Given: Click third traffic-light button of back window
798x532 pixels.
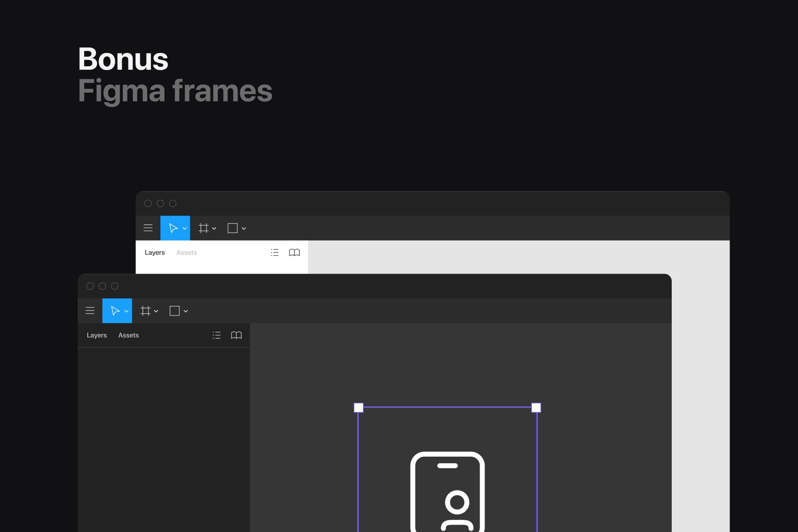Looking at the screenshot, I should point(173,203).
